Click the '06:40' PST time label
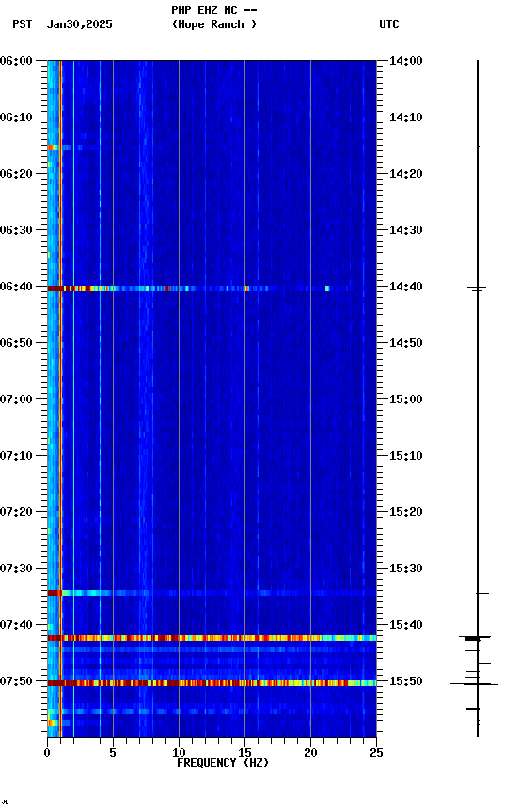 (x=16, y=287)
